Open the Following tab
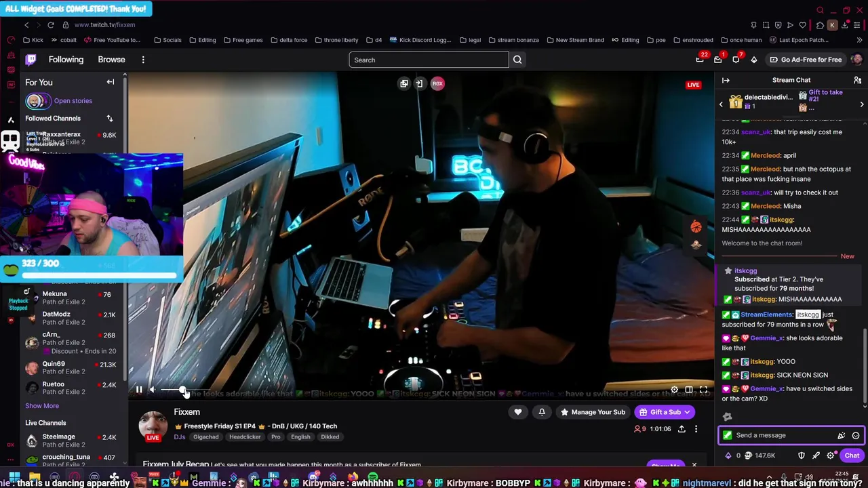Screen dimensions: 868x488 tap(66, 60)
